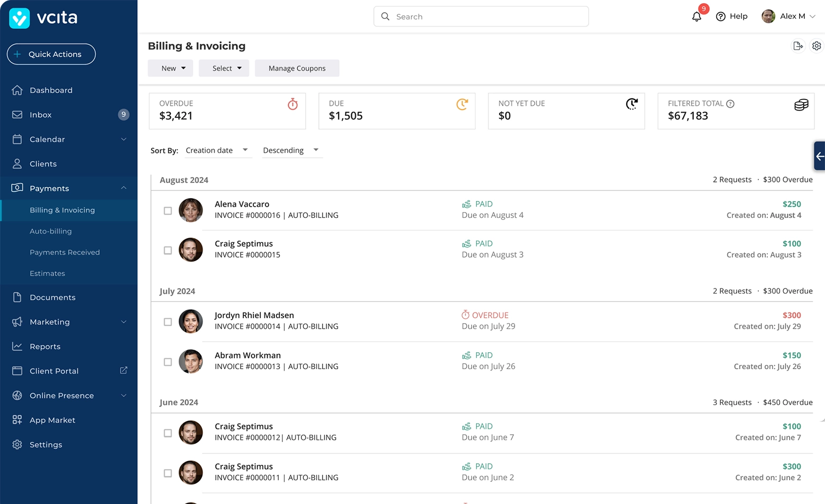The width and height of the screenshot is (825, 504).
Task: Open the notifications bell icon
Action: (696, 16)
